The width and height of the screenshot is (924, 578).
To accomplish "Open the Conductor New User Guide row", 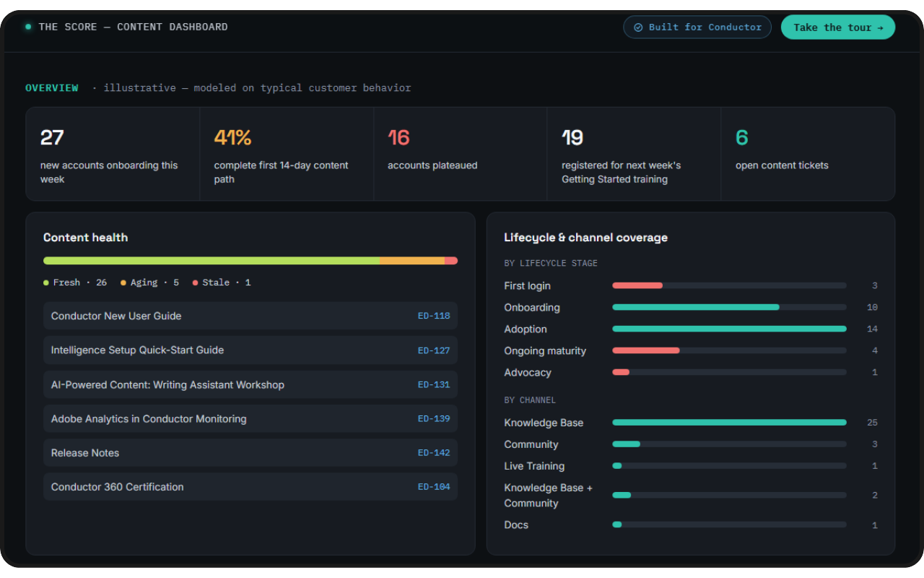I will click(x=250, y=316).
